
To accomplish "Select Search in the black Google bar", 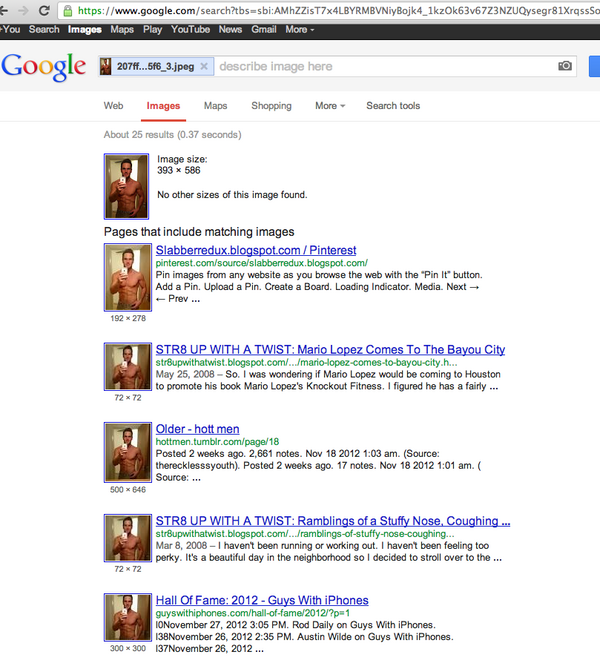I will click(44, 29).
